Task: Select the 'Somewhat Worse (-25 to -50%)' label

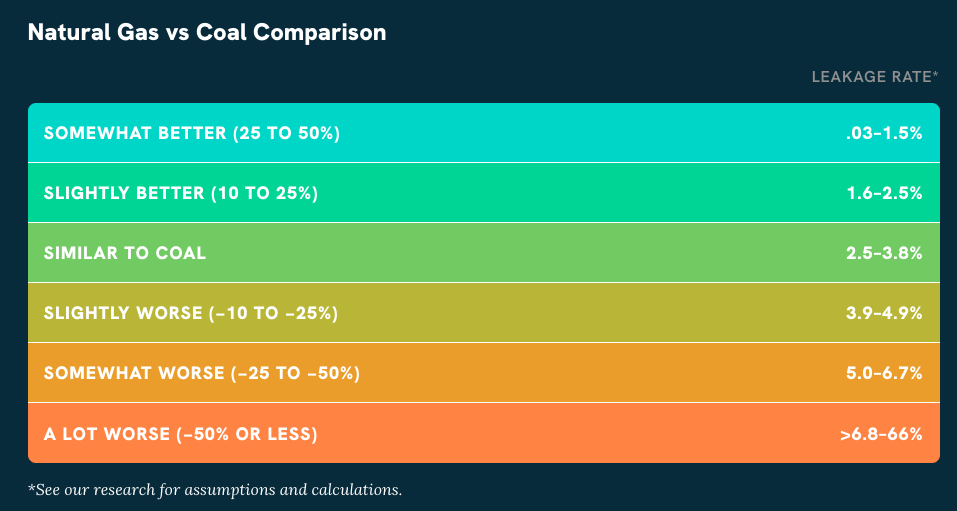Action: pos(202,373)
